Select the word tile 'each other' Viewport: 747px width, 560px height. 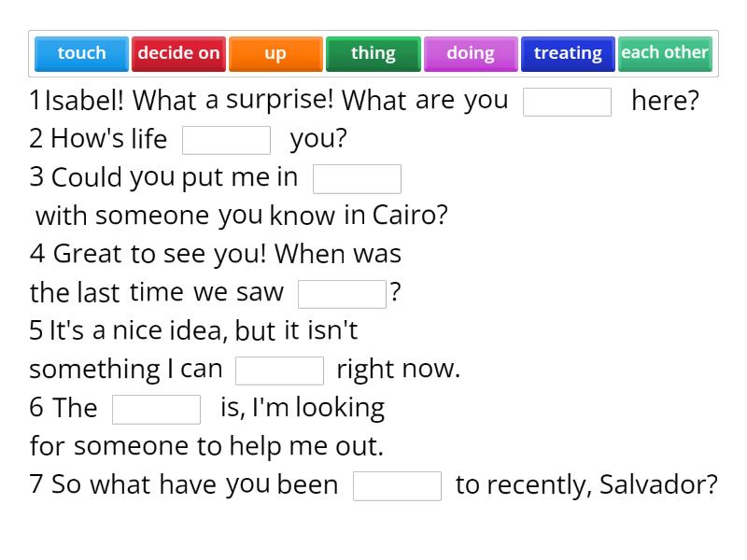[x=665, y=53]
